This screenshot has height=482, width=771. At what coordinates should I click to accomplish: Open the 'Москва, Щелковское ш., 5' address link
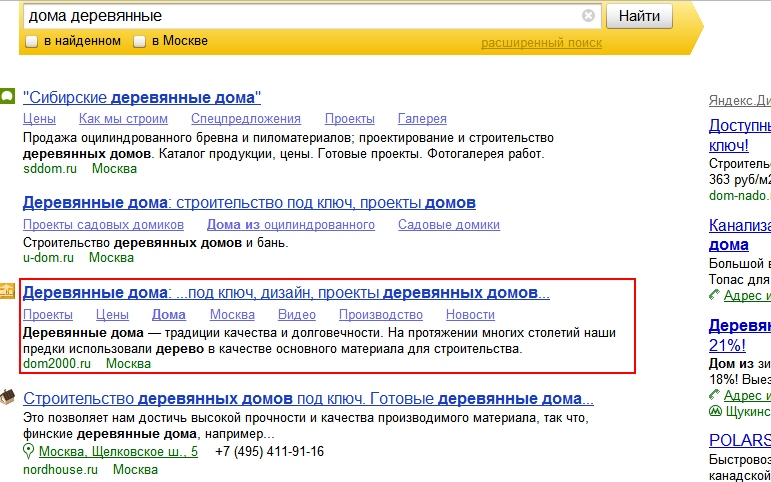(x=118, y=452)
